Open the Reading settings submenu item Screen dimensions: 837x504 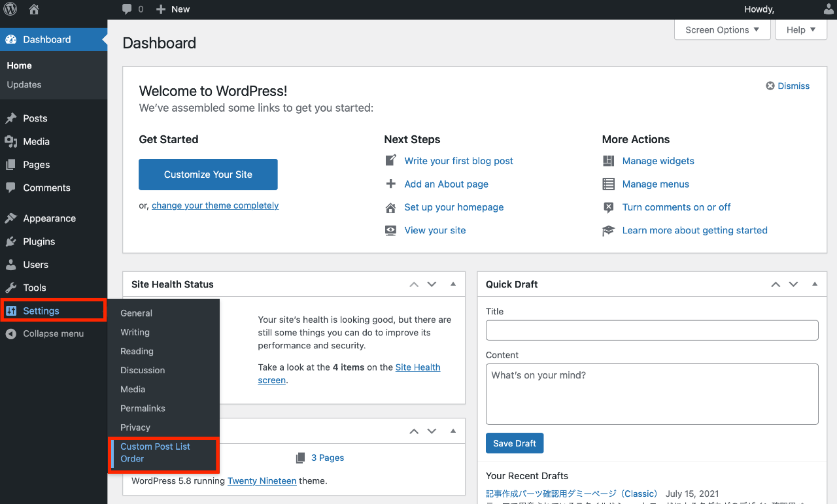(137, 351)
